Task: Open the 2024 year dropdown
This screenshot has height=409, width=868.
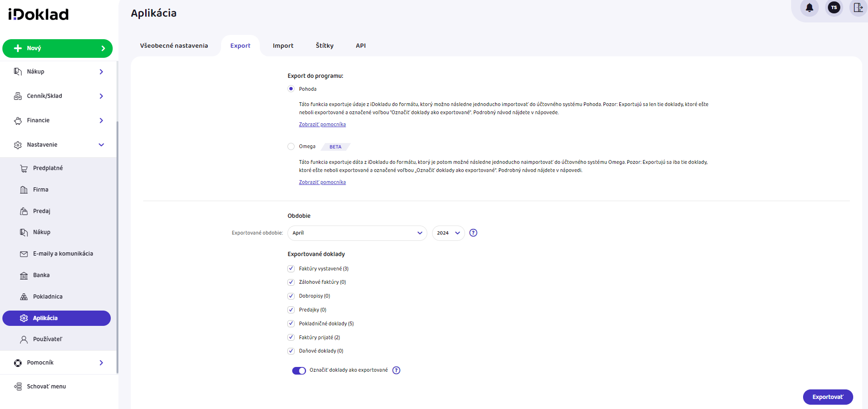Action: [x=448, y=233]
